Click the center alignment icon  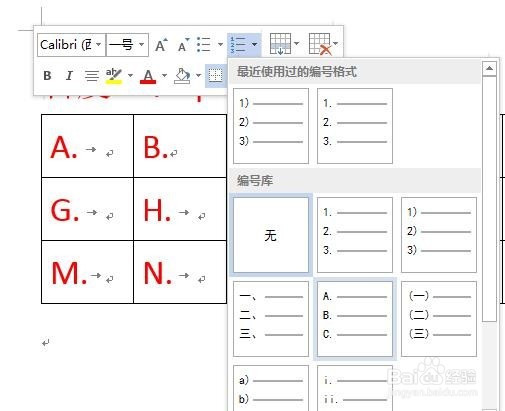coord(91,76)
